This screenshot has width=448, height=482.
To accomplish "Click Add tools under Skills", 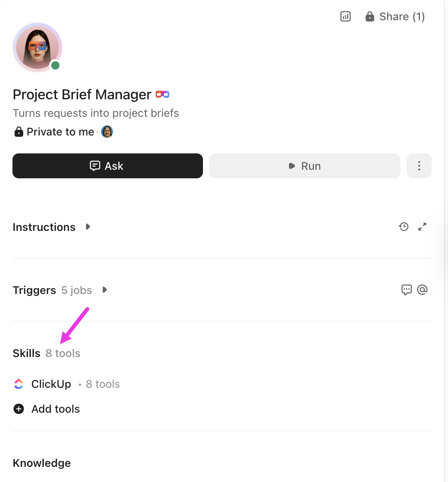I will coord(55,409).
